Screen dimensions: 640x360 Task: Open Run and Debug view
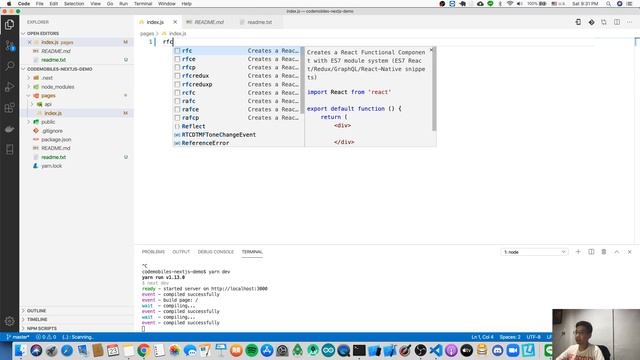coord(9,87)
